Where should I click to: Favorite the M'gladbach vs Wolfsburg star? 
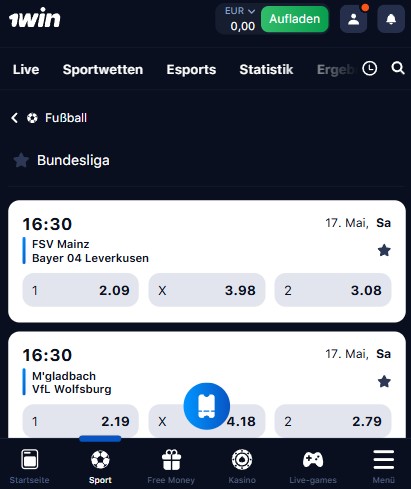coord(384,382)
